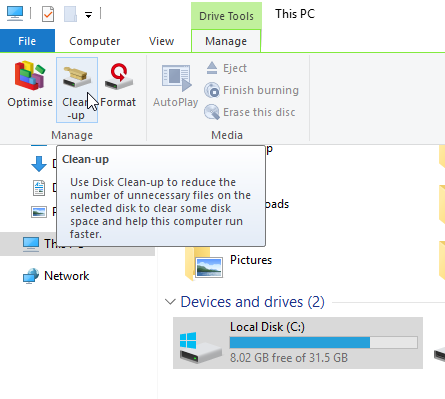Launch Disk Clean-up from the ribbon
The width and height of the screenshot is (445, 399).
77,90
